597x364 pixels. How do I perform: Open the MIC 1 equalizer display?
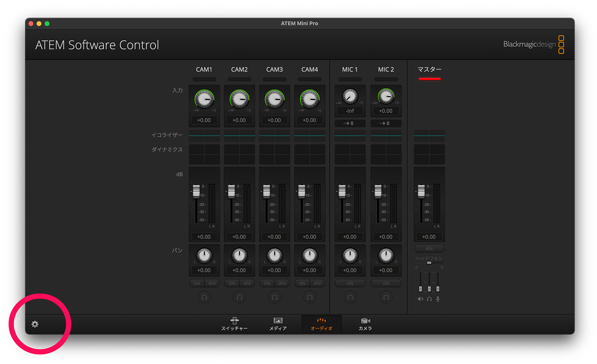[350, 136]
